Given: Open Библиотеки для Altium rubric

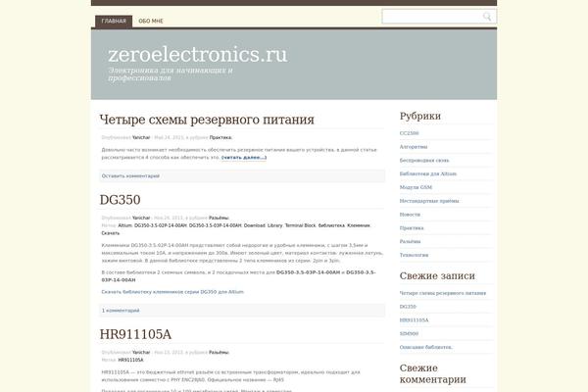Looking at the screenshot, I should [428, 173].
